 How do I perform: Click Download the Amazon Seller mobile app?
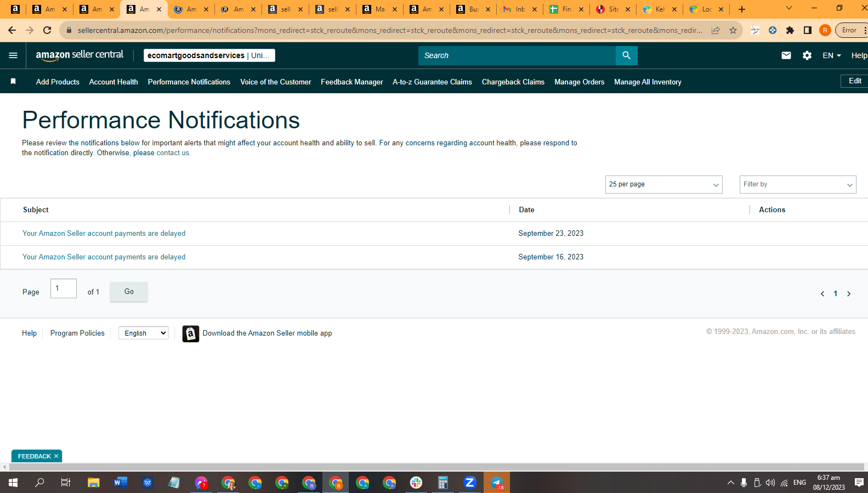[267, 333]
